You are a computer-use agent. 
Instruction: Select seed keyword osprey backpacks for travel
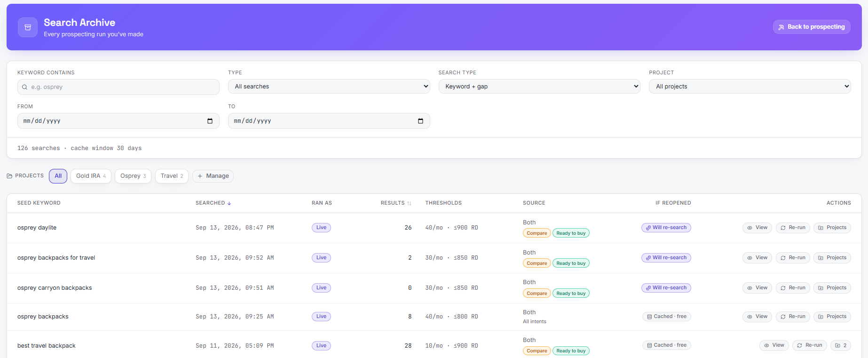click(56, 258)
